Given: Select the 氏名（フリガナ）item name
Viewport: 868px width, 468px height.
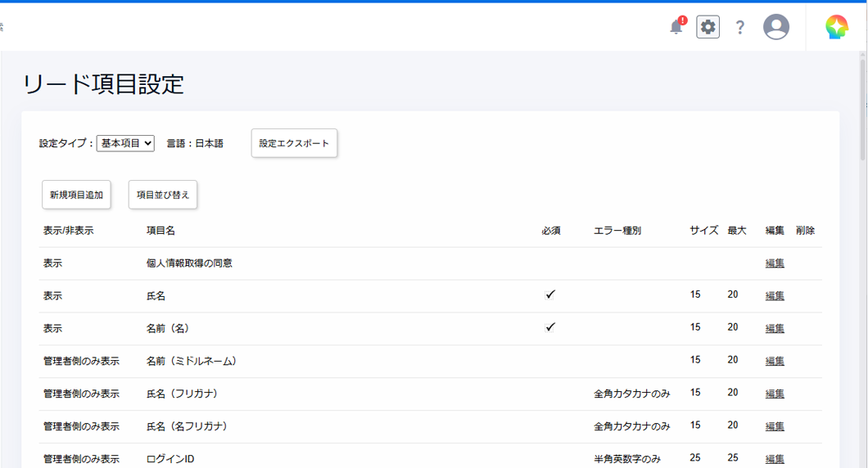Looking at the screenshot, I should [x=183, y=394].
